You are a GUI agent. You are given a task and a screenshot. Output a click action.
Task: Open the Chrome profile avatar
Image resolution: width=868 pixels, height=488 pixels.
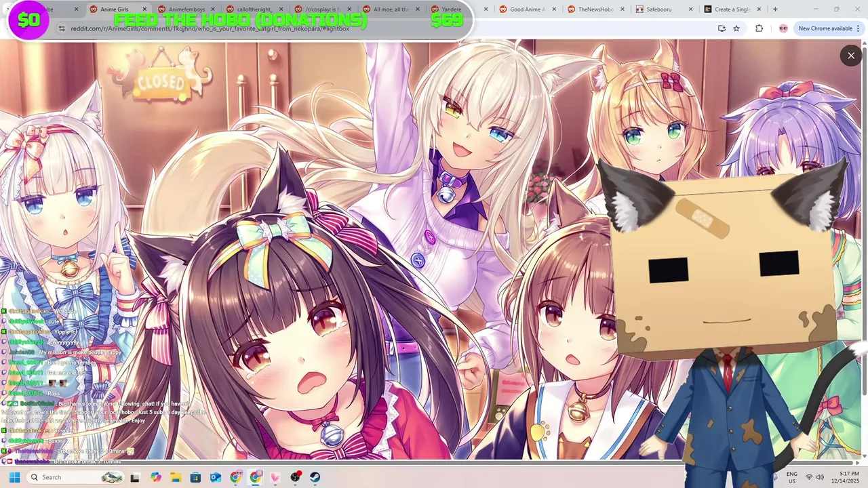point(783,28)
